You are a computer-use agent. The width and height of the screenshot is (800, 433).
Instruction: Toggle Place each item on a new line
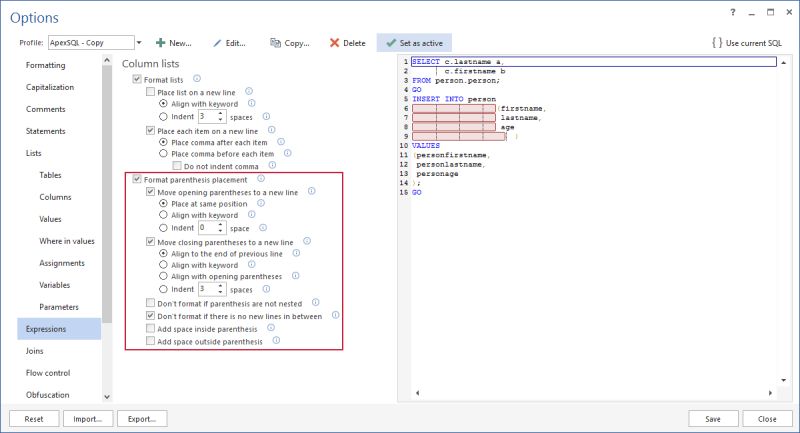pos(150,131)
